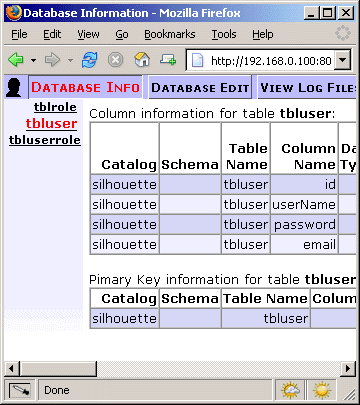
Task: Switch to the Database Edit tab
Action: 200,87
